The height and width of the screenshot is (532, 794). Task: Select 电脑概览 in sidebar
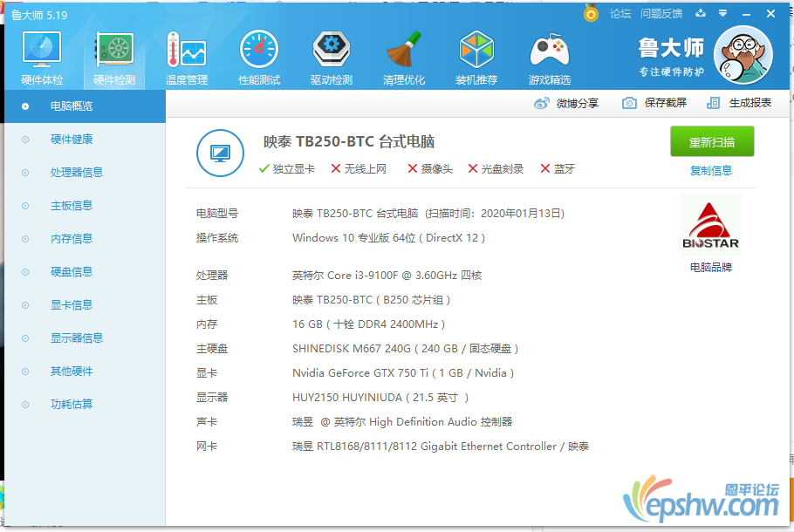tap(86, 106)
